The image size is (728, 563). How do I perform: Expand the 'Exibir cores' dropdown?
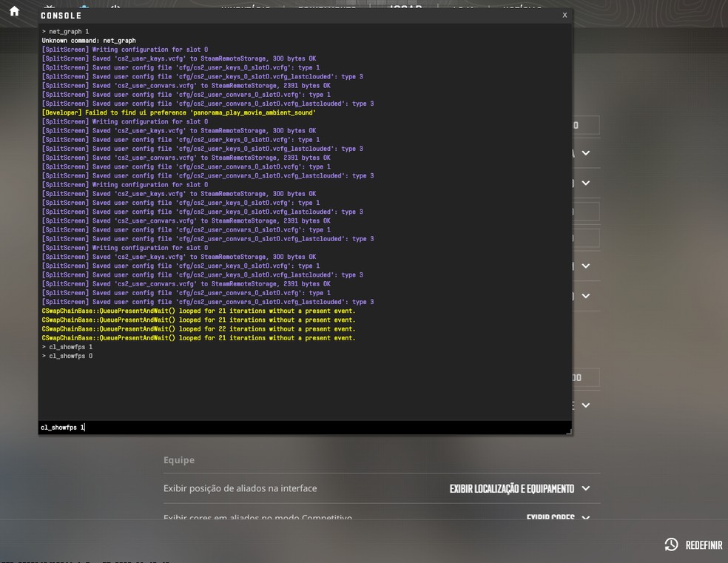pyautogui.click(x=585, y=518)
